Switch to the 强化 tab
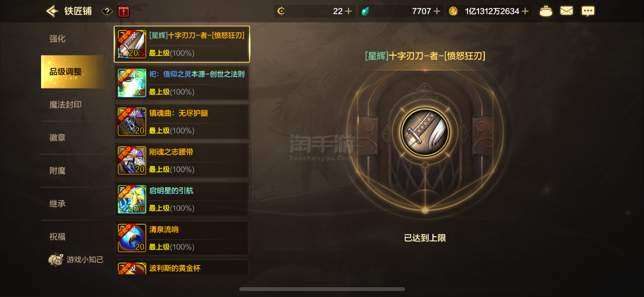The image size is (644, 297). [x=57, y=39]
